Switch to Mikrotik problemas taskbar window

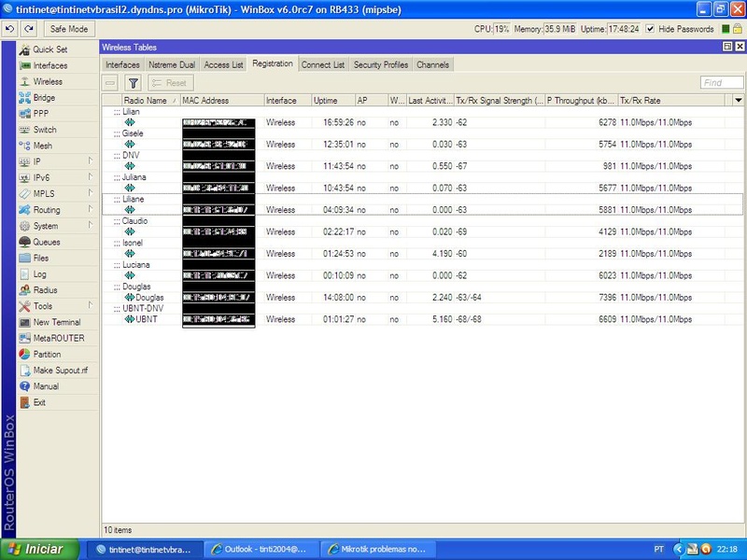click(379, 549)
